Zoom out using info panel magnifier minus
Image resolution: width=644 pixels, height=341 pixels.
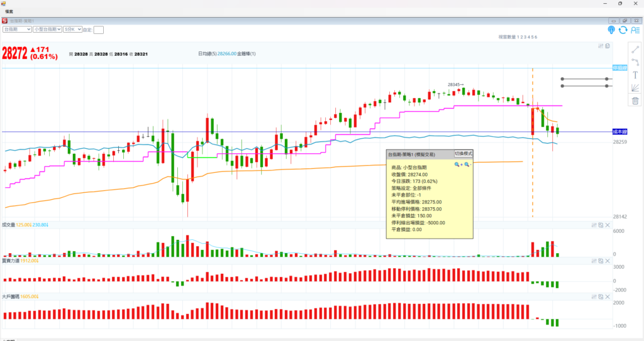coord(467,164)
